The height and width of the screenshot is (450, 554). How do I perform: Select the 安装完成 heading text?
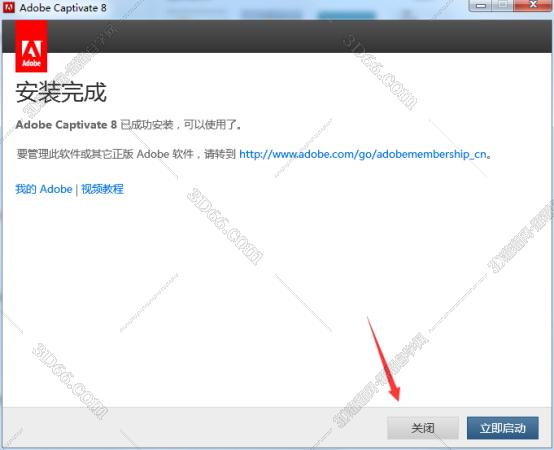61,93
